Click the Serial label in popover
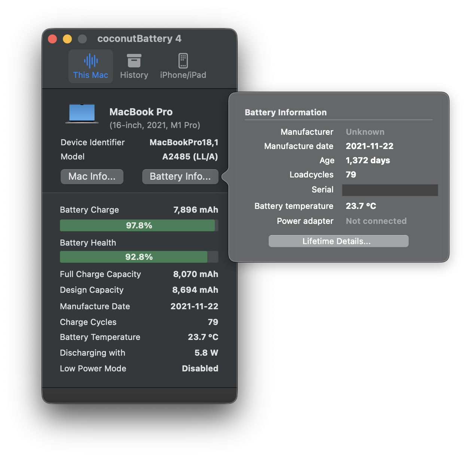This screenshot has width=476, height=459. tap(323, 189)
